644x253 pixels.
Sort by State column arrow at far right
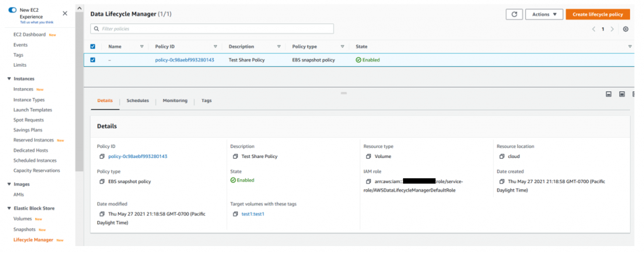pos(630,47)
